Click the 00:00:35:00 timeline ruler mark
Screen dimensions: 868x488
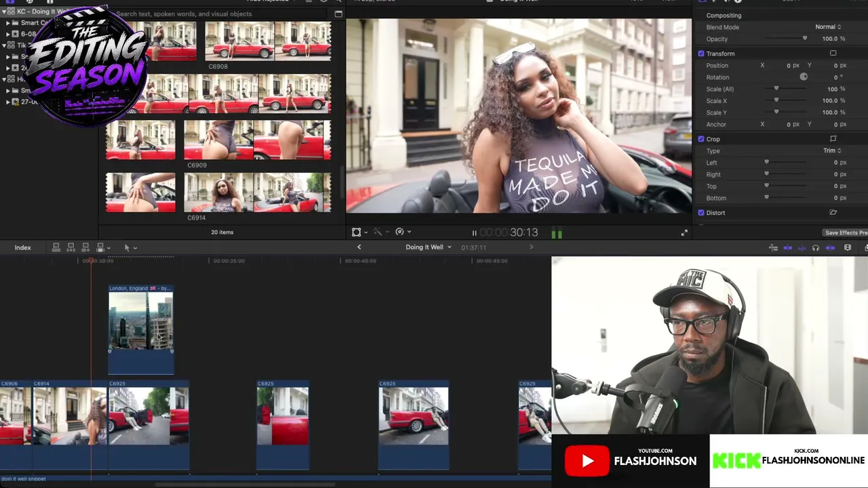click(x=229, y=261)
